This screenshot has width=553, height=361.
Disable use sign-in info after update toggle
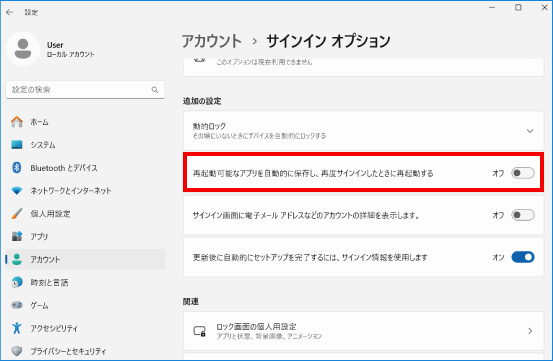coord(523,257)
